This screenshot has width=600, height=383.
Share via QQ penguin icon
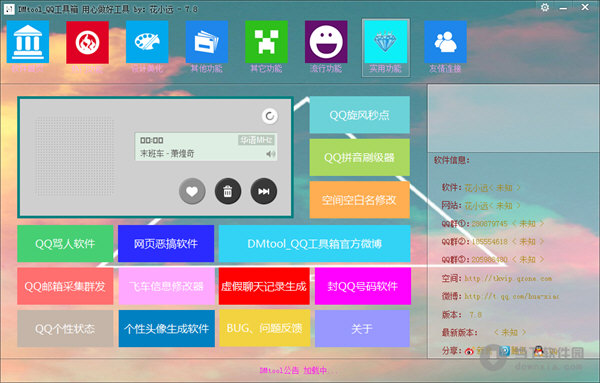pyautogui.click(x=539, y=350)
